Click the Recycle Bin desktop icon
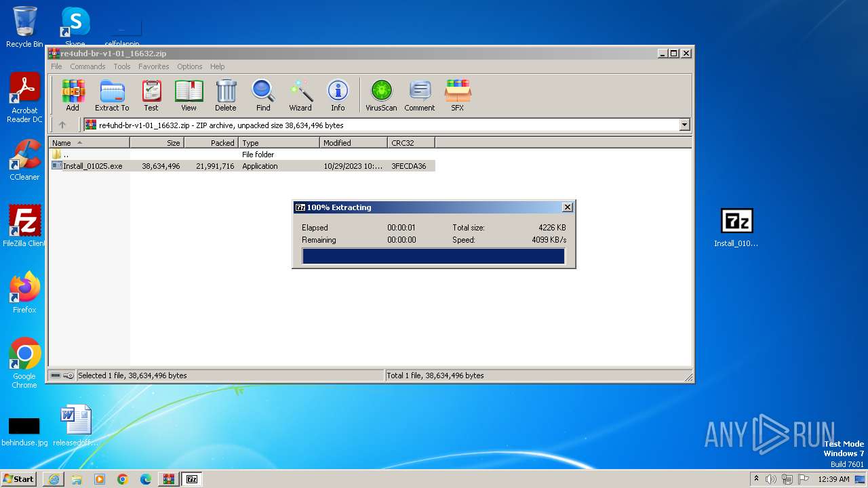Screen dimensions: 868x488 pyautogui.click(x=24, y=27)
